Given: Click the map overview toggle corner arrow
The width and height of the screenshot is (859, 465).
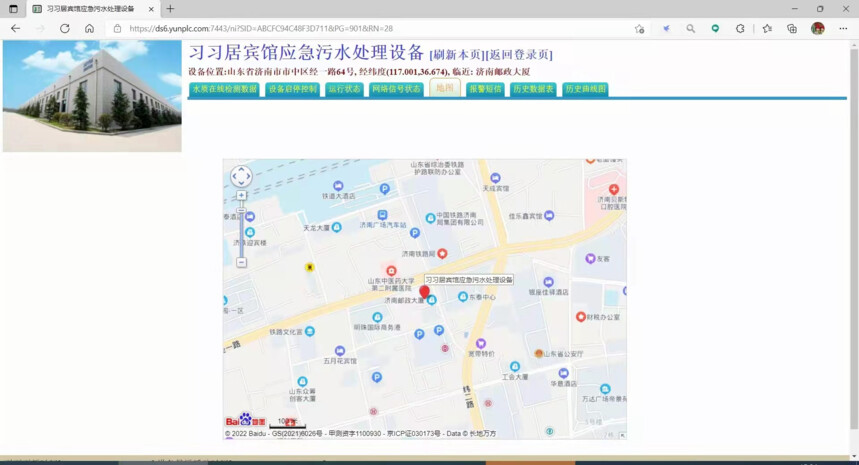Looking at the screenshot, I should tap(622, 435).
